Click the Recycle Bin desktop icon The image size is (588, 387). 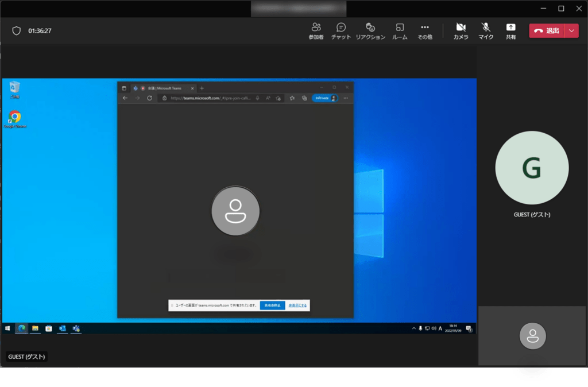tap(15, 88)
